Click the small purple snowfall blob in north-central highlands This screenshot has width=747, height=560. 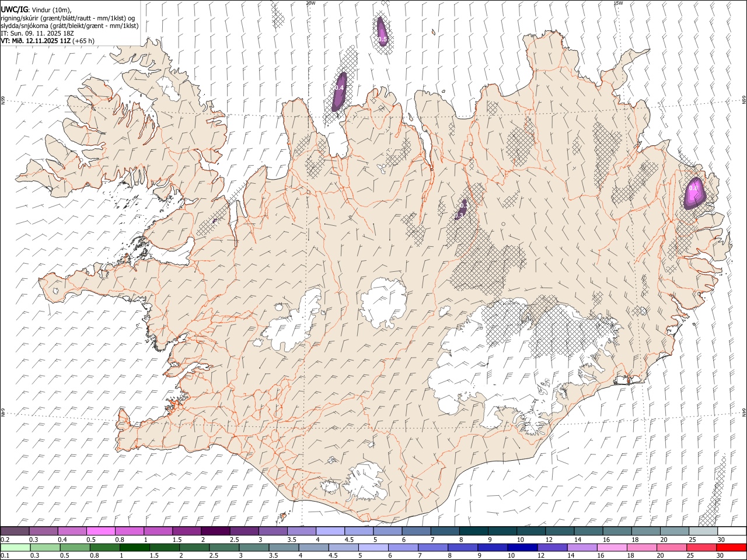coord(461,210)
